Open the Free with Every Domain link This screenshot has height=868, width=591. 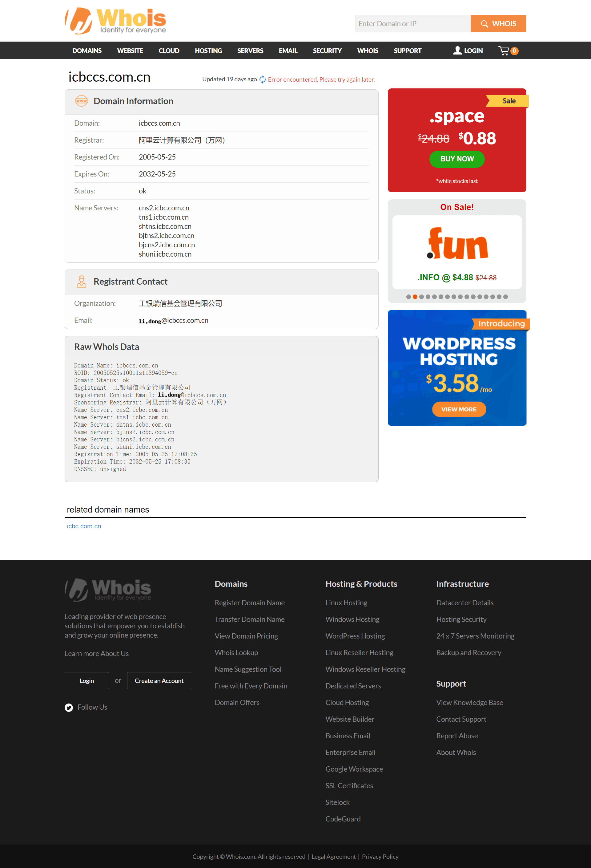coord(251,686)
